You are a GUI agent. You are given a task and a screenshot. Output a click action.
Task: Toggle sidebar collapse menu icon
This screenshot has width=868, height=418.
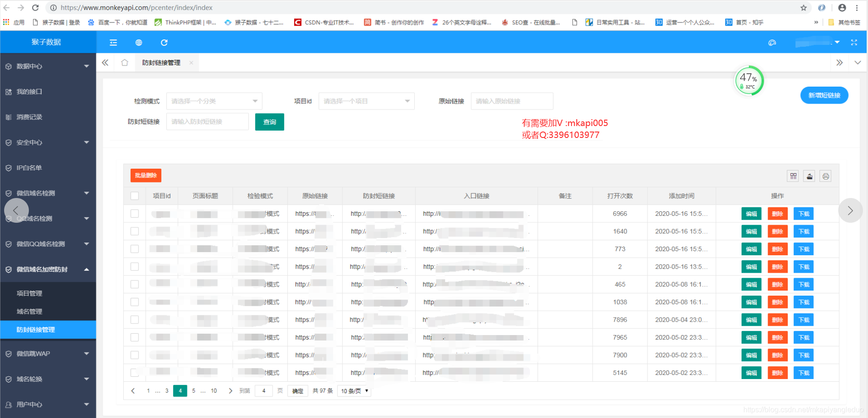pyautogui.click(x=113, y=43)
